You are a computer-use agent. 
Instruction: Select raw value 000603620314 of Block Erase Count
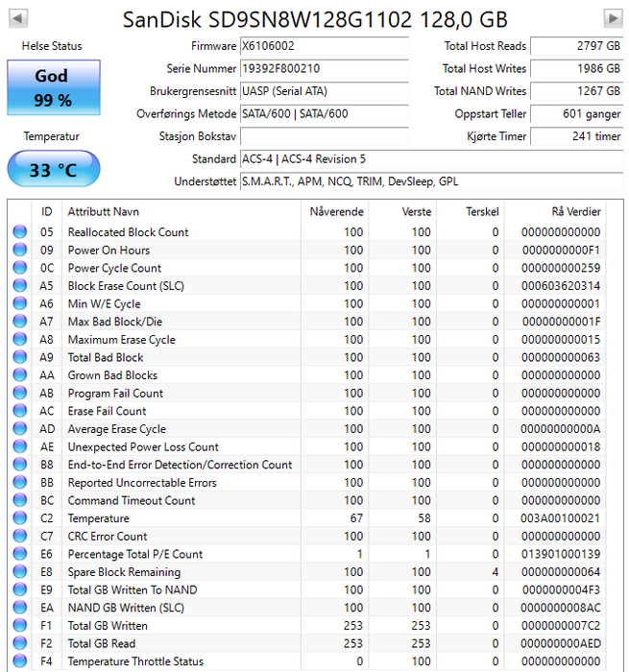[x=561, y=285]
